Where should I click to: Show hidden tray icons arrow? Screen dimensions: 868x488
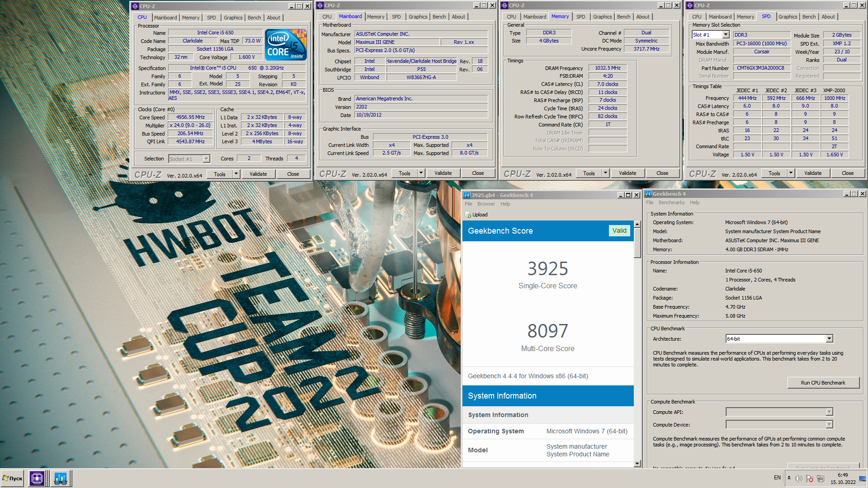coord(789,478)
